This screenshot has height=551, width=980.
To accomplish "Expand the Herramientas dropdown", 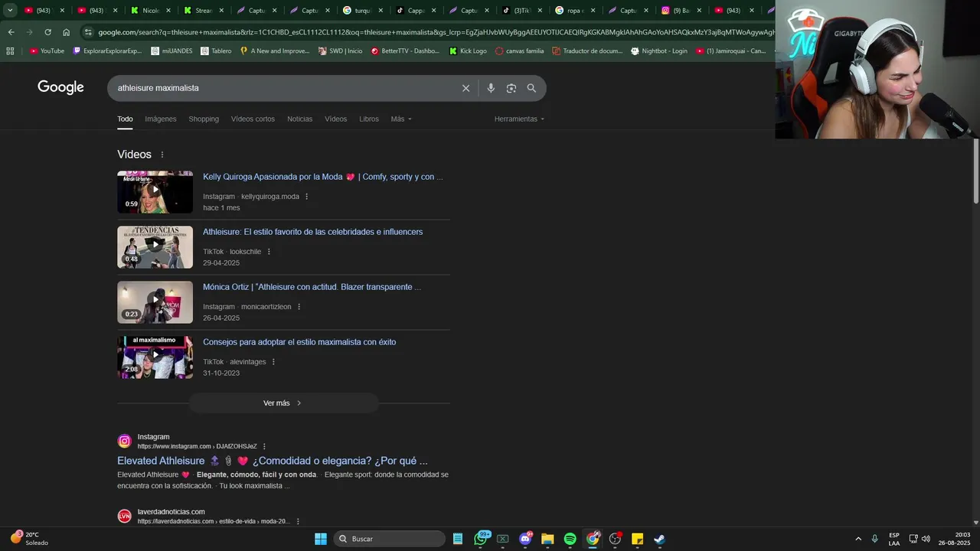I will point(520,119).
